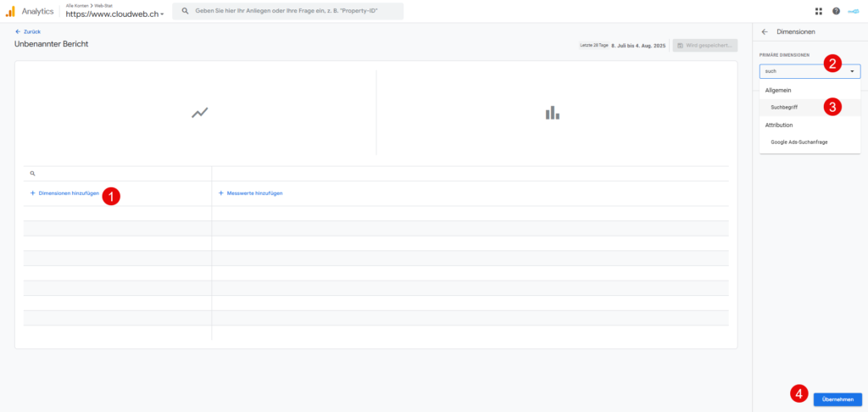868x412 pixels.
Task: Focus the primary dimension field containing 'such'
Action: 810,71
